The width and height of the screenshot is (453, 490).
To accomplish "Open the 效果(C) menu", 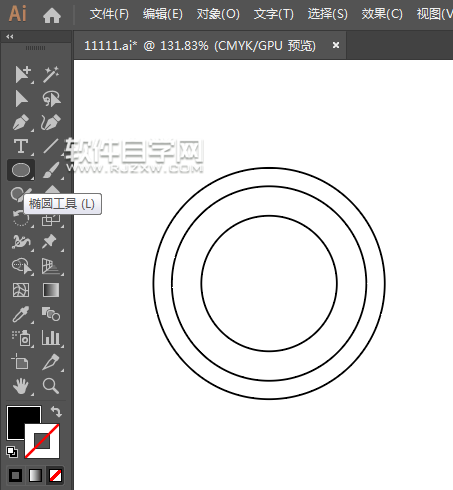I will pyautogui.click(x=382, y=14).
